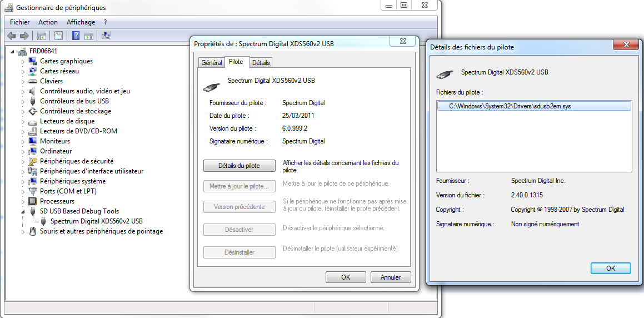Toggle the console tree pane toolbar icon
644x318 pixels.
pyautogui.click(x=42, y=36)
